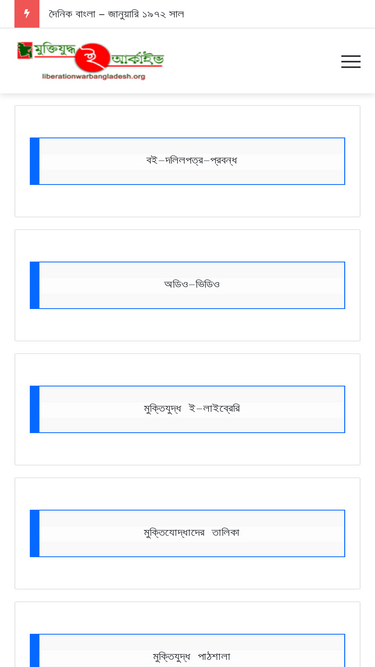Click the red lightning bolt news icon
This screenshot has height=667, width=375.
27,14
